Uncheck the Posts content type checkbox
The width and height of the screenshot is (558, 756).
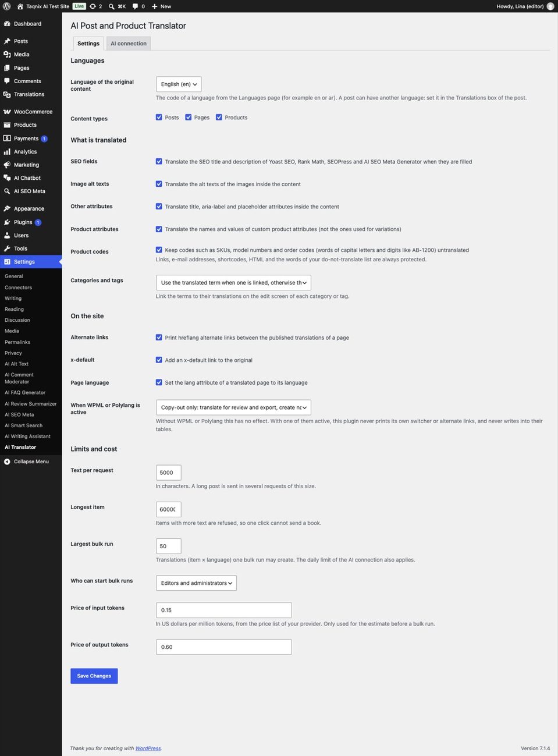click(159, 117)
